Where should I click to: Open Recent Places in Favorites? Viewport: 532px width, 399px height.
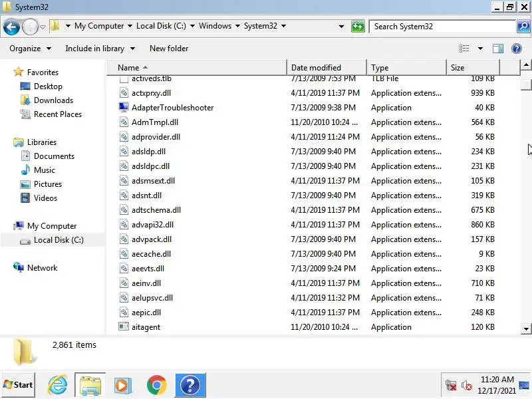(x=58, y=114)
